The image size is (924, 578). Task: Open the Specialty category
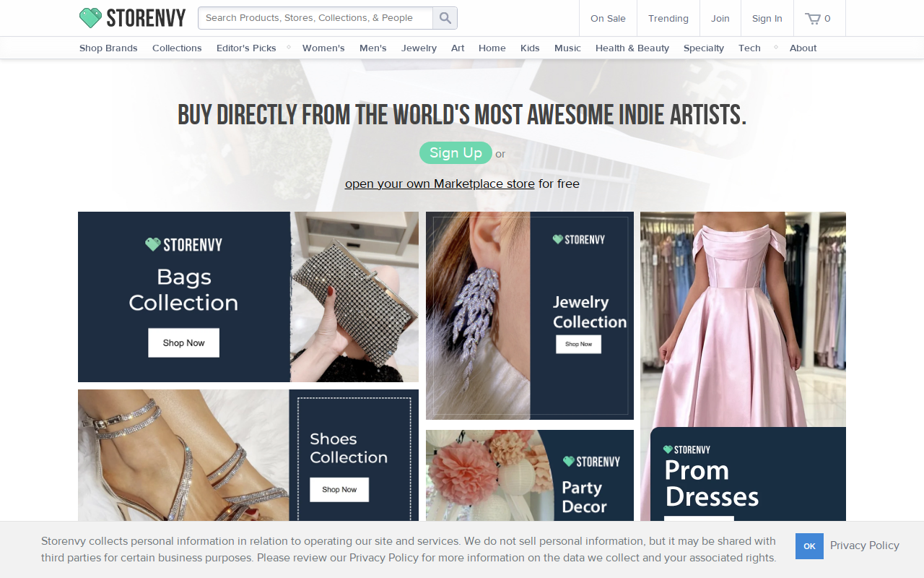coord(704,48)
